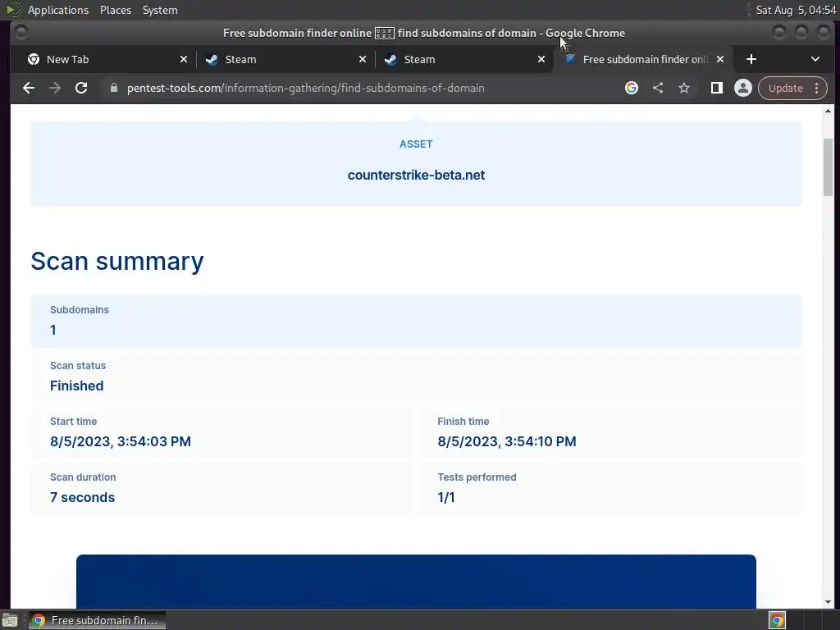
Task: Open a new browser tab with plus
Action: pos(751,59)
